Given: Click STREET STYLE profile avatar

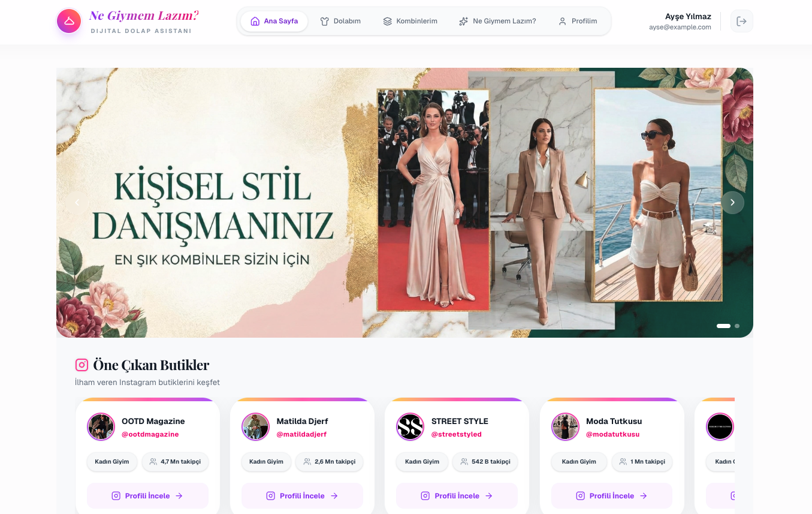Looking at the screenshot, I should [x=410, y=427].
